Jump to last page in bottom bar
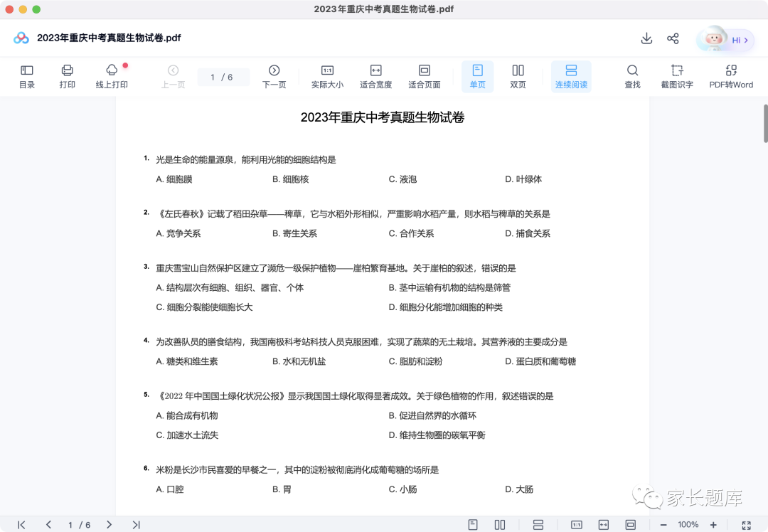Viewport: 768px width, 532px height. pos(136,525)
